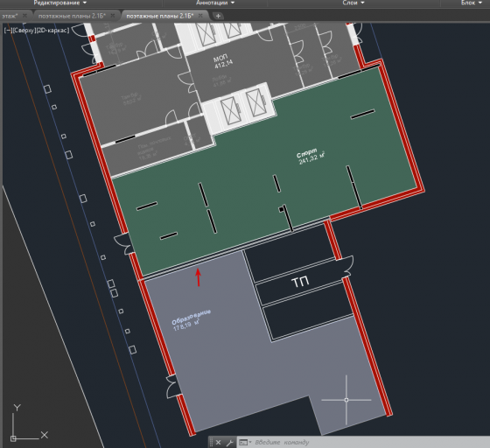Image resolution: width=490 pixels, height=448 pixels.
Task: Select the green Спорт hatch area
Action: (x=244, y=175)
